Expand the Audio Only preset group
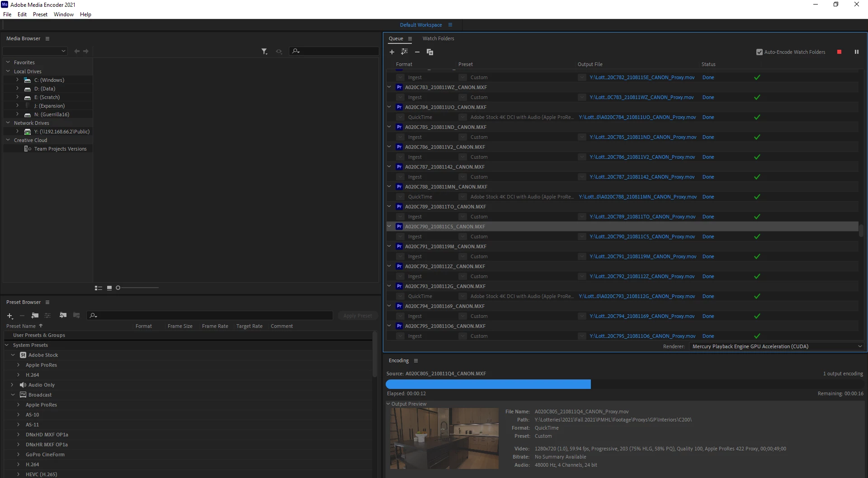The image size is (868, 478). pos(12,385)
